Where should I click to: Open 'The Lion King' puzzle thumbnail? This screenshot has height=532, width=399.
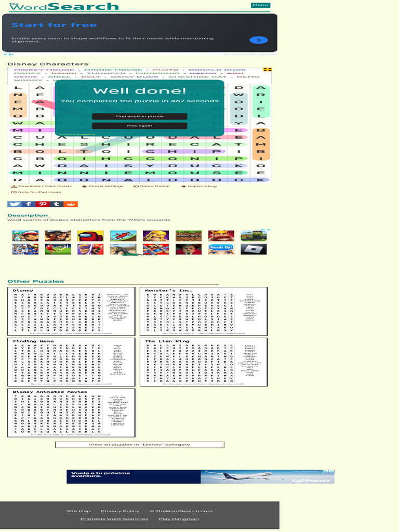click(204, 362)
